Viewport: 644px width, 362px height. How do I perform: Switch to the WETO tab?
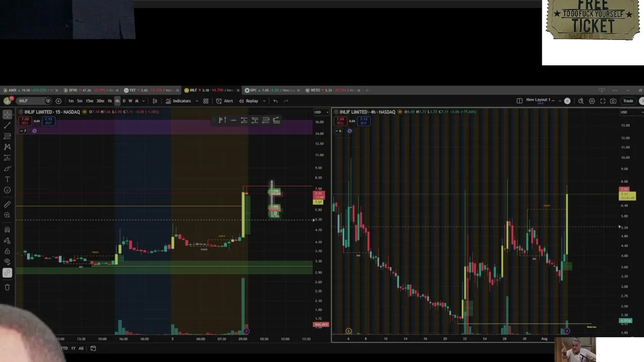[333, 90]
